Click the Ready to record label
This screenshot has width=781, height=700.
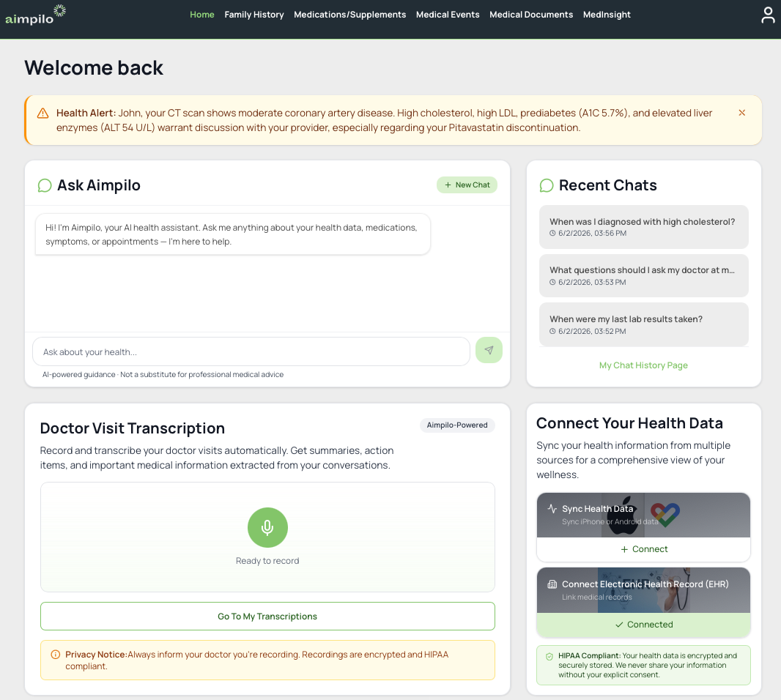[x=267, y=561]
